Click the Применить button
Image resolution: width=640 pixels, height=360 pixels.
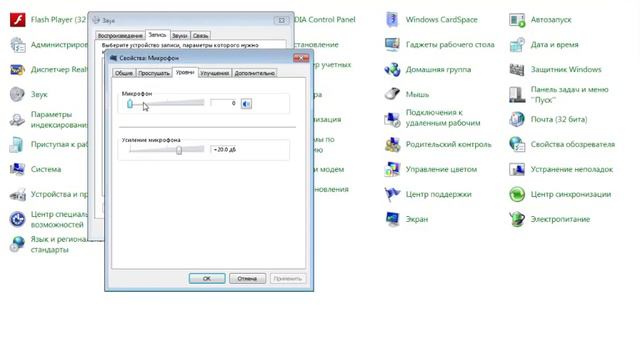(x=288, y=278)
